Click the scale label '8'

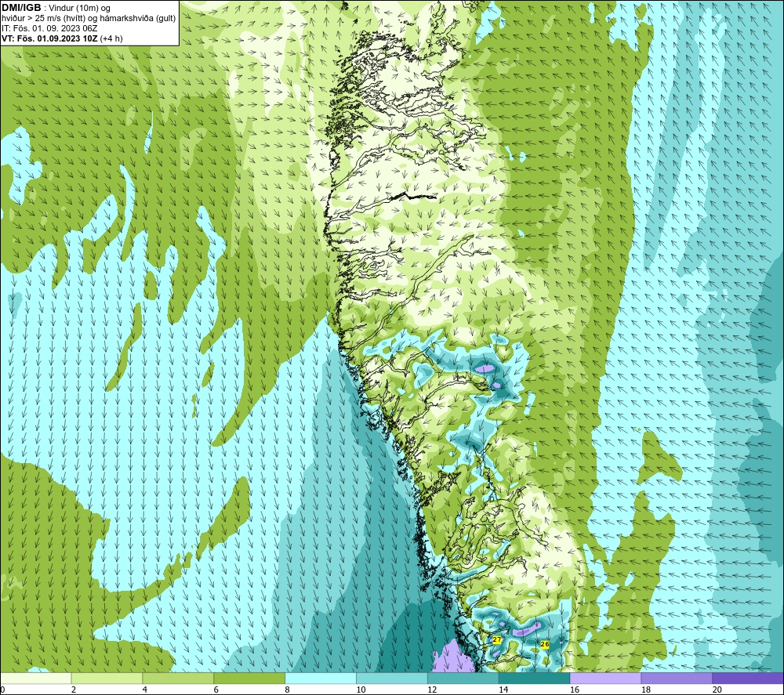click(288, 690)
